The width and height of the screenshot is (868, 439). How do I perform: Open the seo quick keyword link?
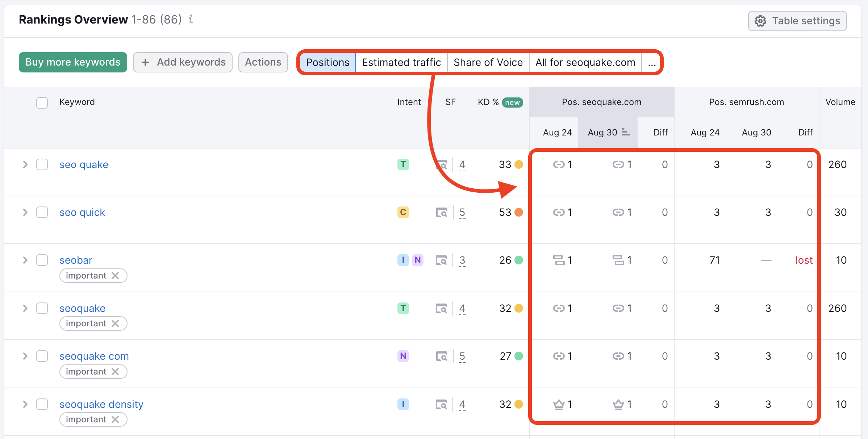coord(82,213)
